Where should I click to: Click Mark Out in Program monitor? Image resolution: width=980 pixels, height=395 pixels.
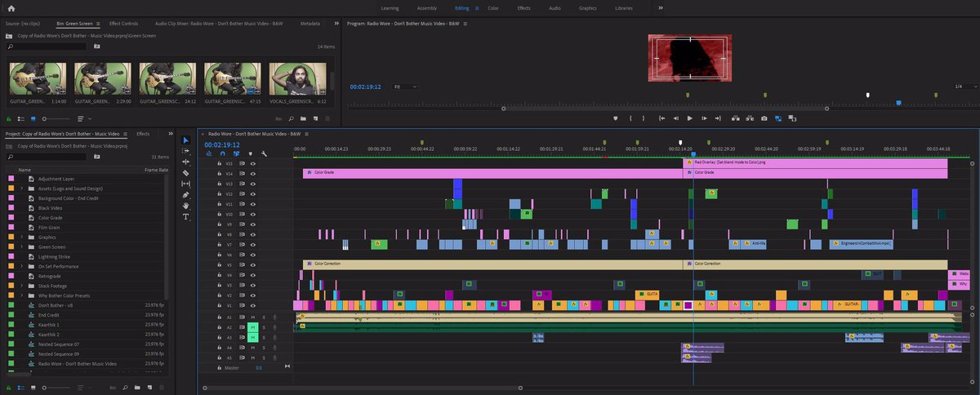click(x=644, y=118)
